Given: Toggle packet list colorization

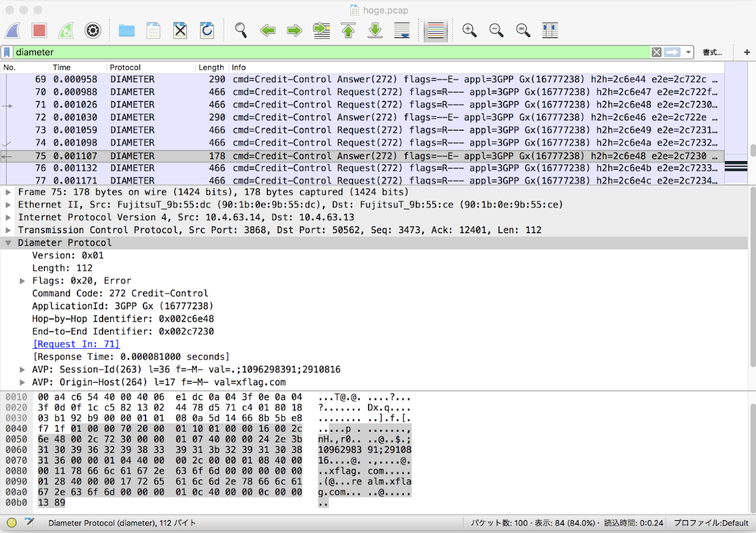Looking at the screenshot, I should [435, 31].
